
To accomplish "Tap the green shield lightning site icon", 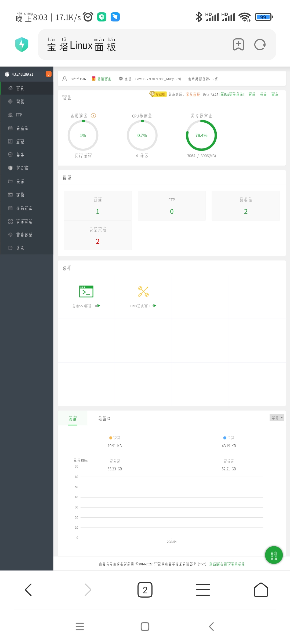I will 22,45.
